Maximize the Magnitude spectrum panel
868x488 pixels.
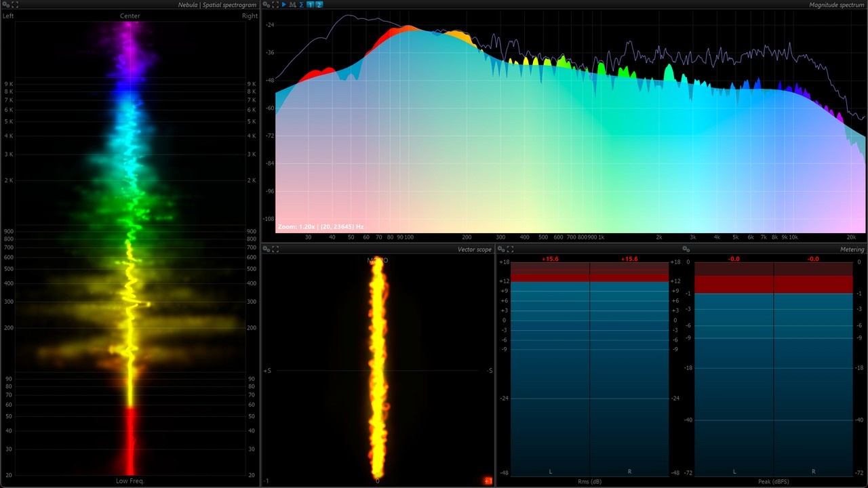point(275,5)
